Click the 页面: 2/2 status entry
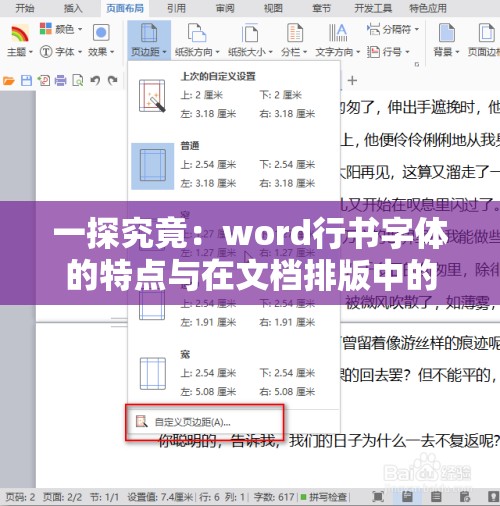500x506 pixels. tap(62, 497)
